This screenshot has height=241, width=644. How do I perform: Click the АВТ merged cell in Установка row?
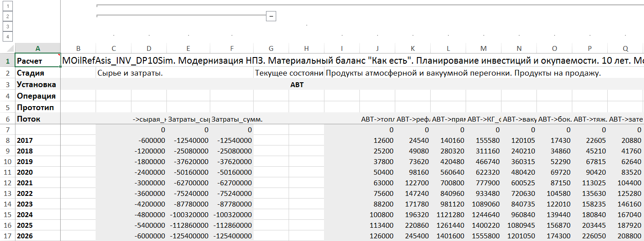pyautogui.click(x=297, y=84)
